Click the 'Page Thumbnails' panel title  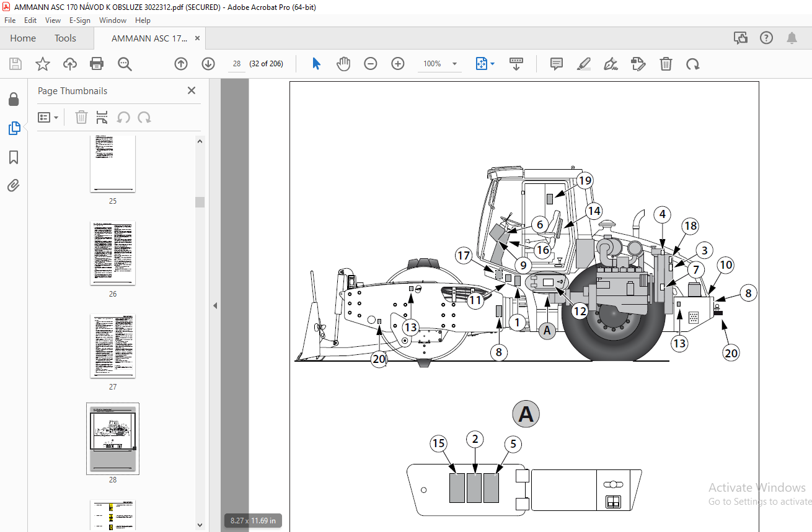tap(73, 90)
